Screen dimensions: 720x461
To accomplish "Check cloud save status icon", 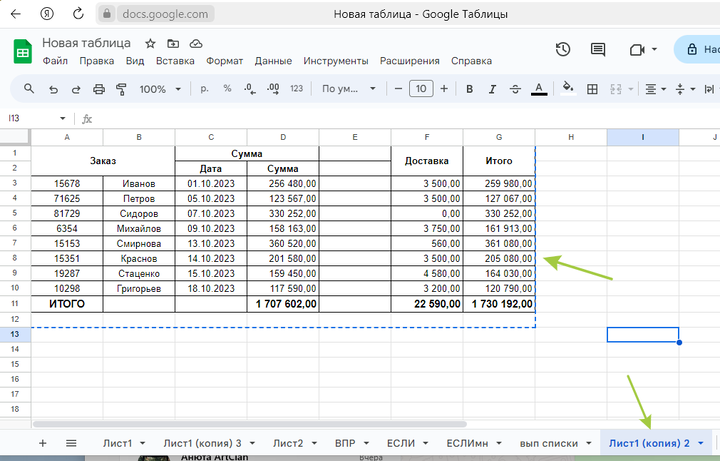I will [x=196, y=44].
